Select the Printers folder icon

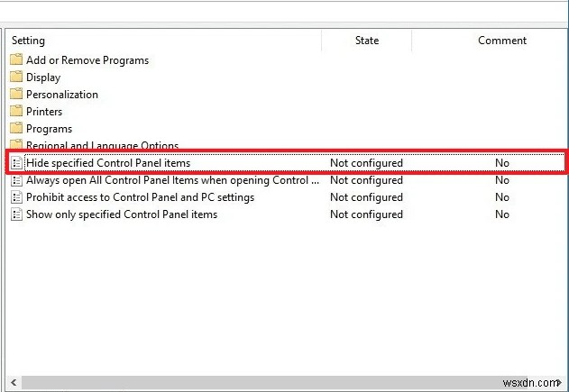16,112
